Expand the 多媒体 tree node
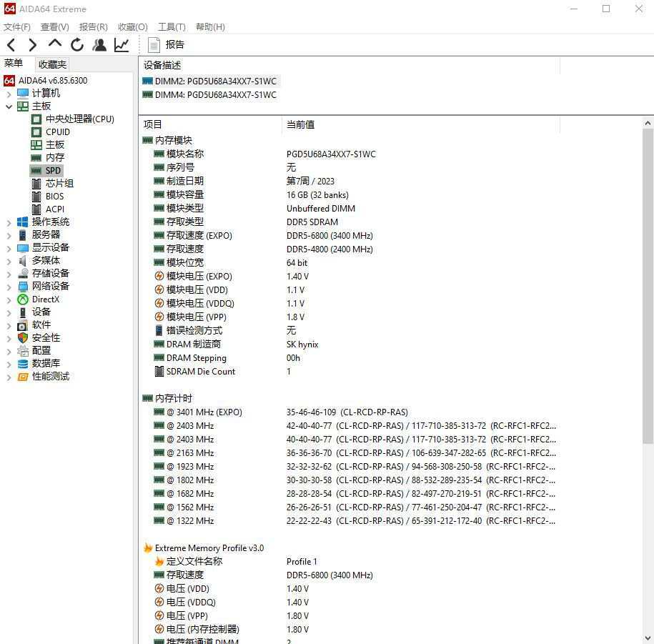Image resolution: width=654 pixels, height=644 pixels. click(9, 262)
